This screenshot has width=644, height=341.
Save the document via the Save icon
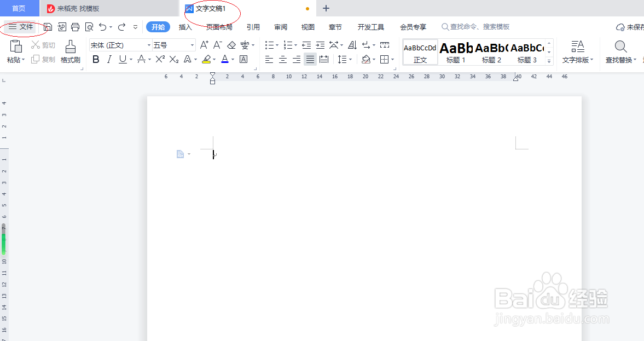[48, 26]
